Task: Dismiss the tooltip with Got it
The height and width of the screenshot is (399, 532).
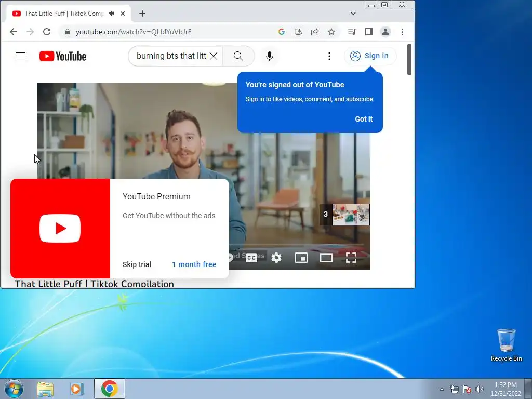Action: point(364,119)
